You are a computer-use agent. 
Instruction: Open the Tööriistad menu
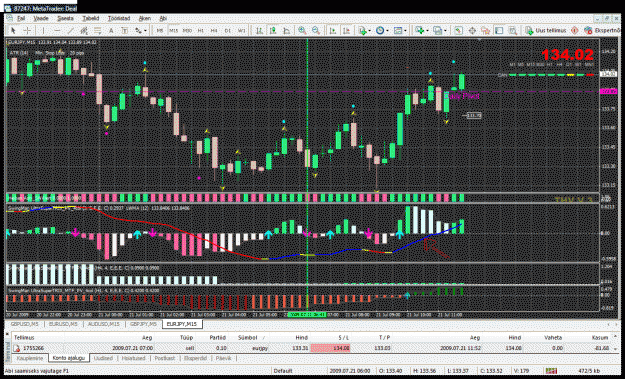click(x=119, y=18)
